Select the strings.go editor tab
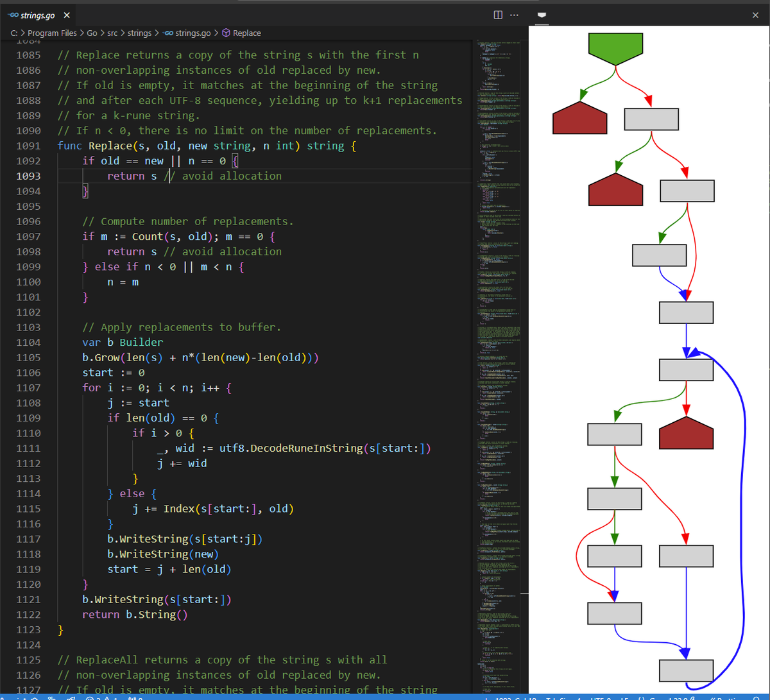The width and height of the screenshot is (770, 700). [x=38, y=15]
